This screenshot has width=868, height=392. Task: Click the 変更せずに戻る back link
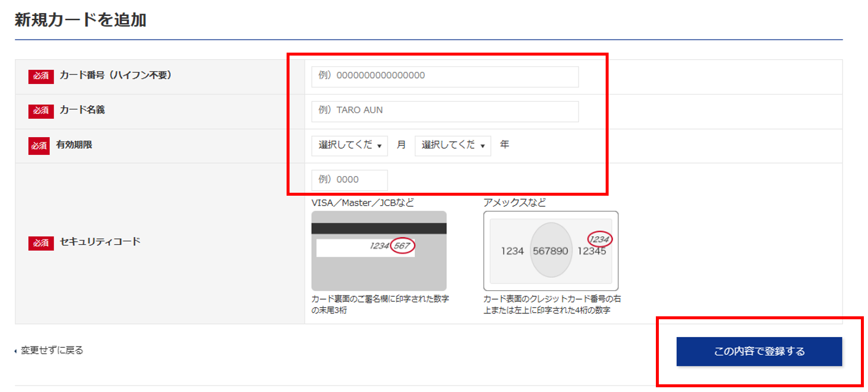[51, 351]
